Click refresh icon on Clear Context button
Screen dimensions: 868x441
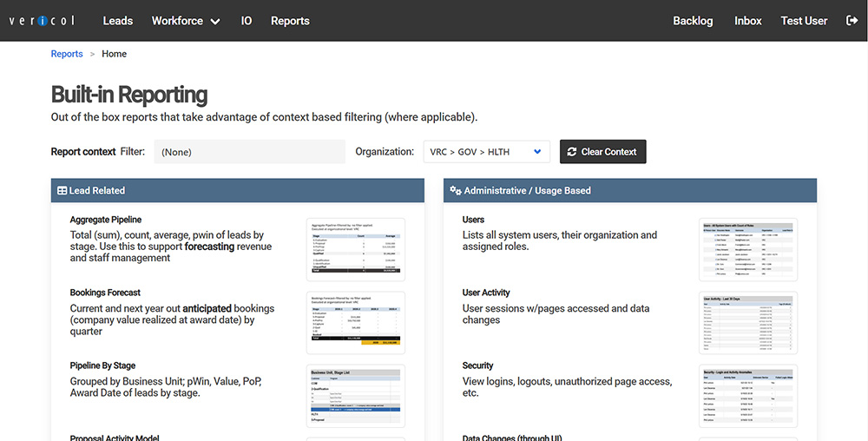point(572,152)
